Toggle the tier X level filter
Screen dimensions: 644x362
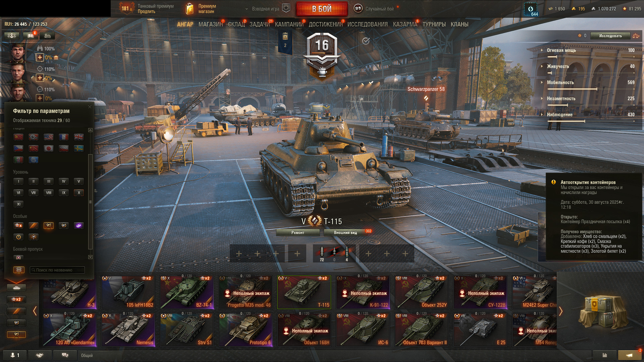tap(79, 193)
